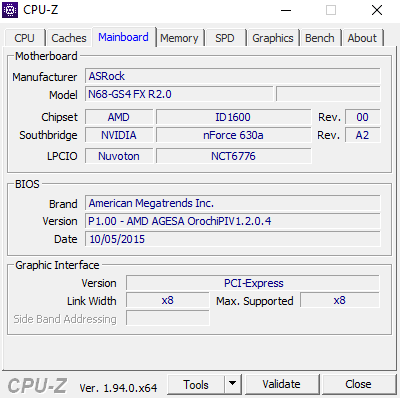Select the Mainboard tab
This screenshot has height=398, width=400.
tap(123, 37)
